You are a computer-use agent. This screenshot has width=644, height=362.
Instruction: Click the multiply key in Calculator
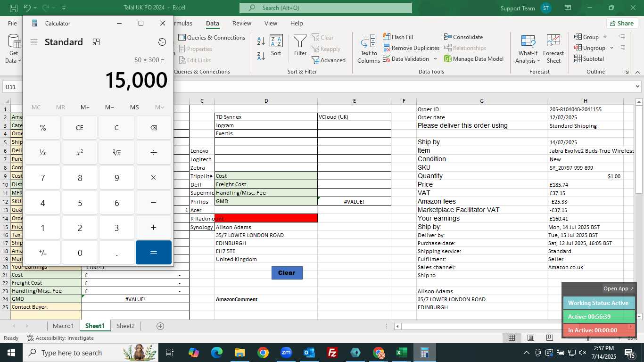[x=154, y=178]
